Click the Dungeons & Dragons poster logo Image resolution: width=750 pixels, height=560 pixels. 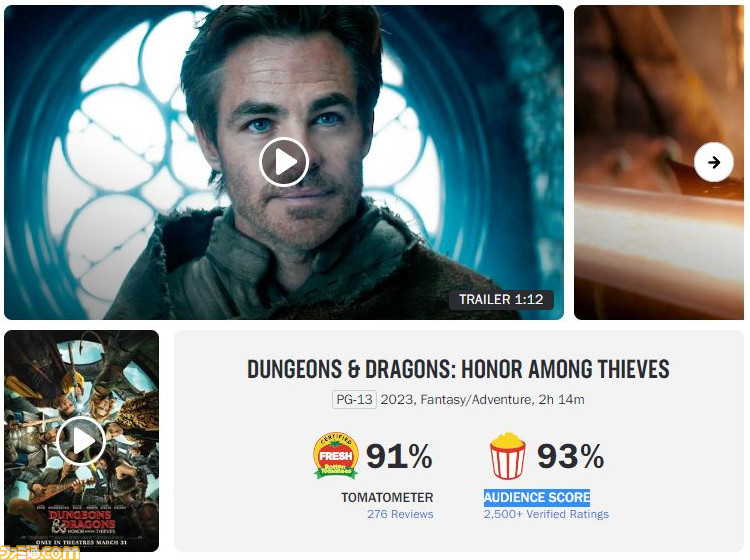click(81, 522)
